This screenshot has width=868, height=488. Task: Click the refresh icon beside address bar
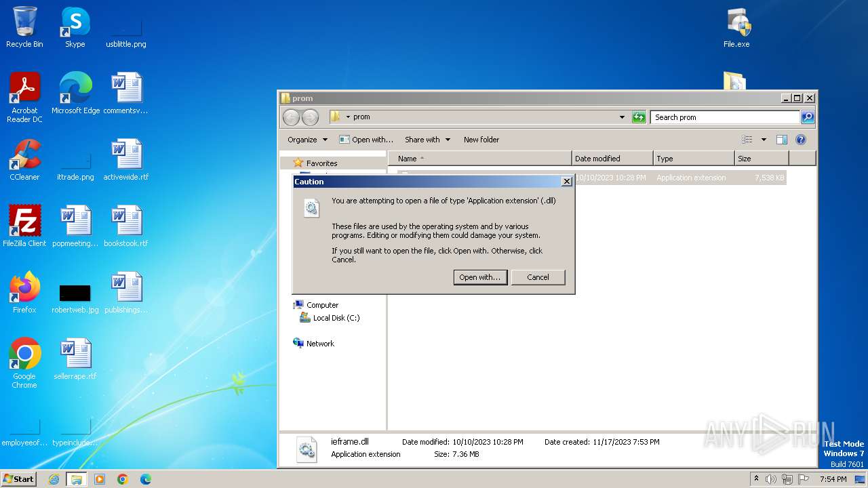(639, 117)
